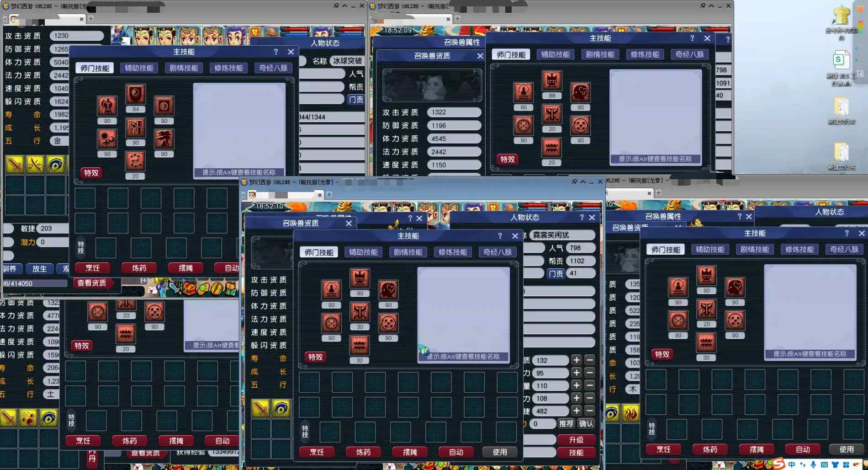Pin the top-left game window
Viewport: 868px width, 470px height.
[x=336, y=6]
